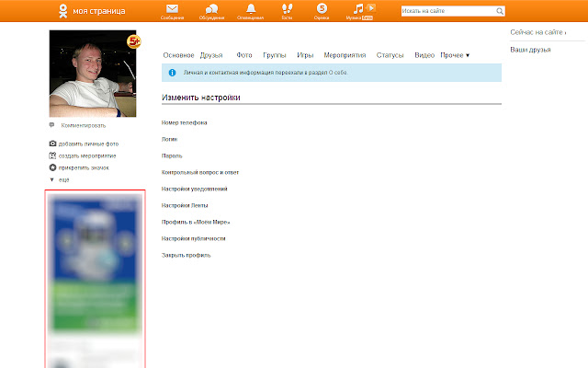This screenshot has width=588, height=368.
Task: Open Профиль в «Моём Мире» setting
Action: [x=196, y=222]
